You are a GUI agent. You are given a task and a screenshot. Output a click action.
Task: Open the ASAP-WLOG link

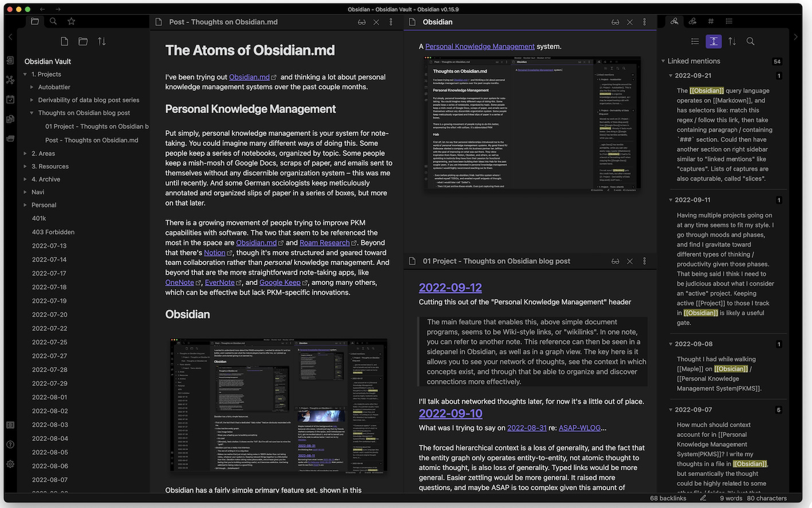click(579, 428)
